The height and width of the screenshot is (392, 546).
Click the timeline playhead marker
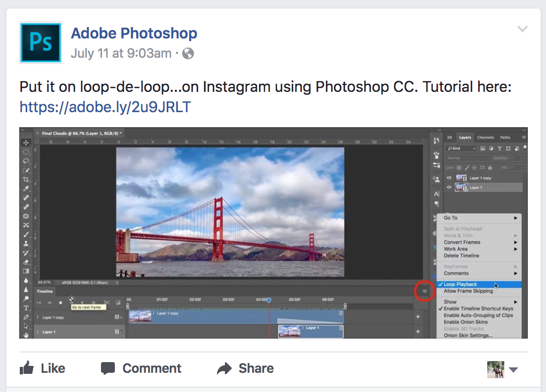[269, 300]
